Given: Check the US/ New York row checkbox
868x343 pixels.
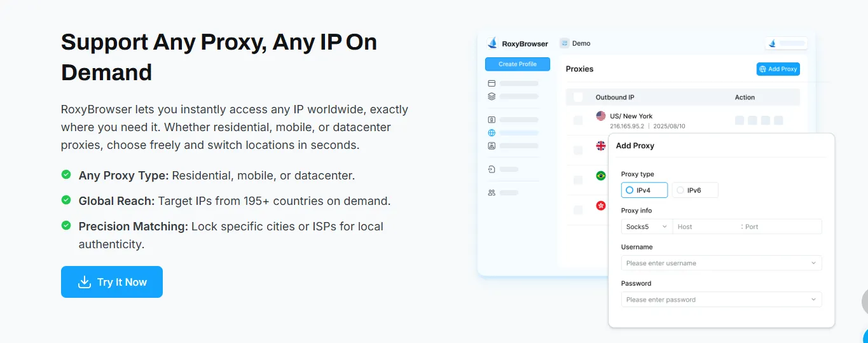Looking at the screenshot, I should (578, 120).
